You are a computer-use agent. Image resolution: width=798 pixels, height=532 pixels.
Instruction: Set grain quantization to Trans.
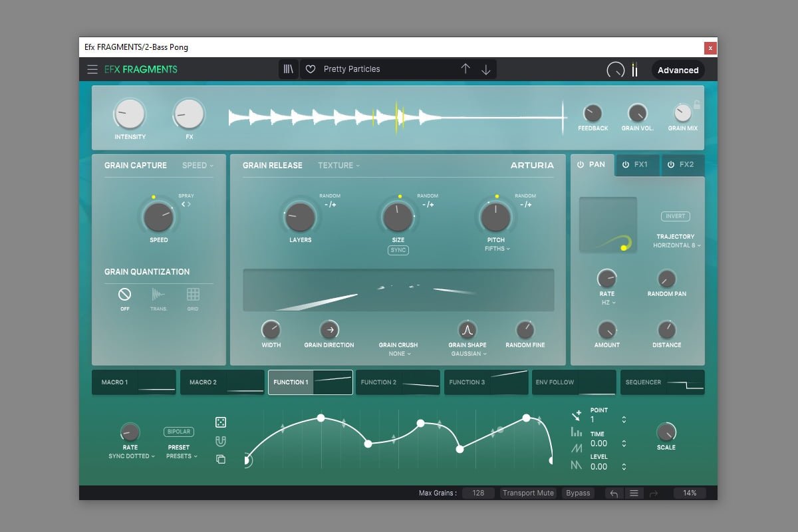coord(158,295)
